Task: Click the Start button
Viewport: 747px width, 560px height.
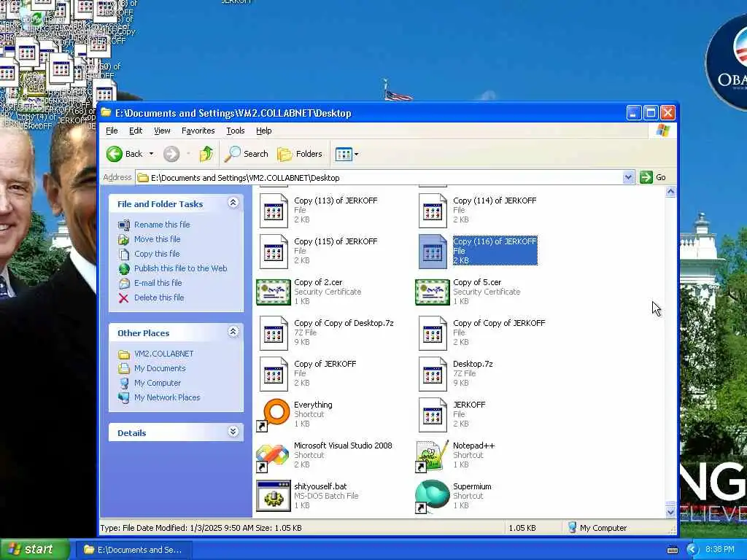Action: click(x=34, y=550)
